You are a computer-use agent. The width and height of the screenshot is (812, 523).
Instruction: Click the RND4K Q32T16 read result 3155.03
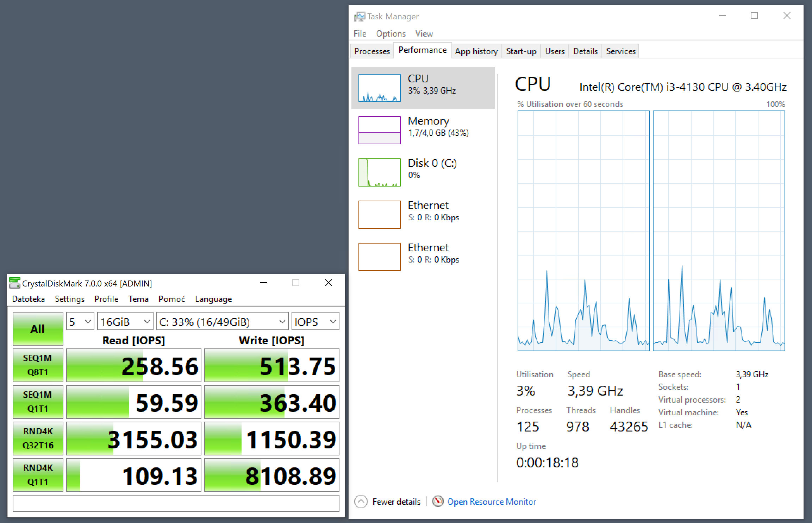coord(134,439)
